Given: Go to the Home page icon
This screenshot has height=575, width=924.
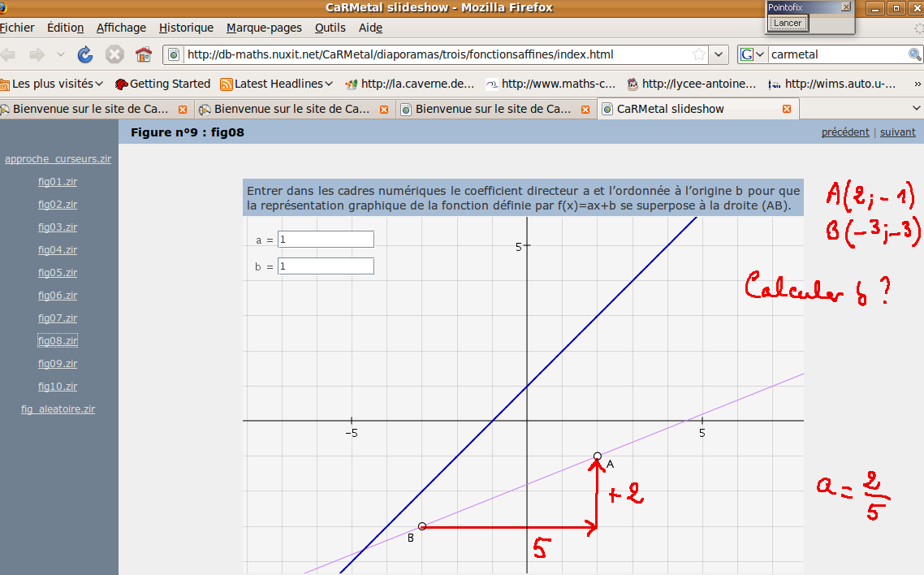Looking at the screenshot, I should [144, 54].
